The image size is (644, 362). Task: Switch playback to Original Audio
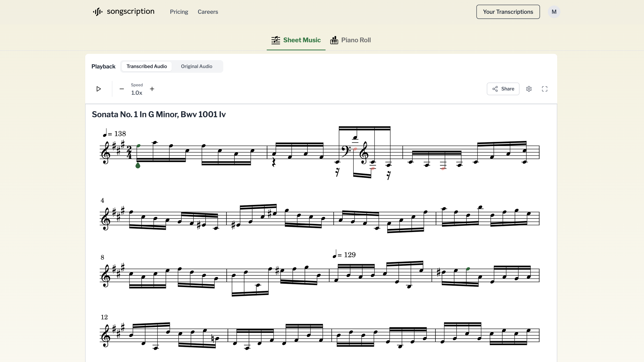(x=196, y=66)
